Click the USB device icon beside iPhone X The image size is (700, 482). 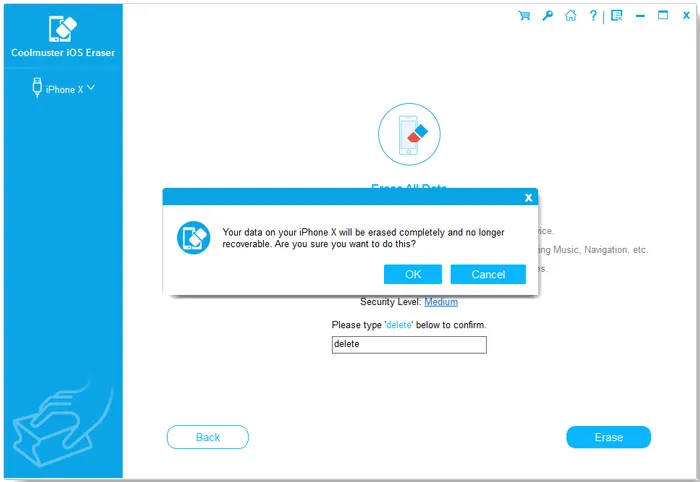click(x=37, y=87)
